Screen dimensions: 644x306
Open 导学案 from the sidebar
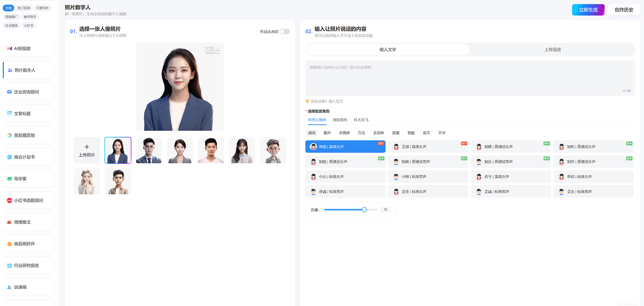pyautogui.click(x=28, y=179)
